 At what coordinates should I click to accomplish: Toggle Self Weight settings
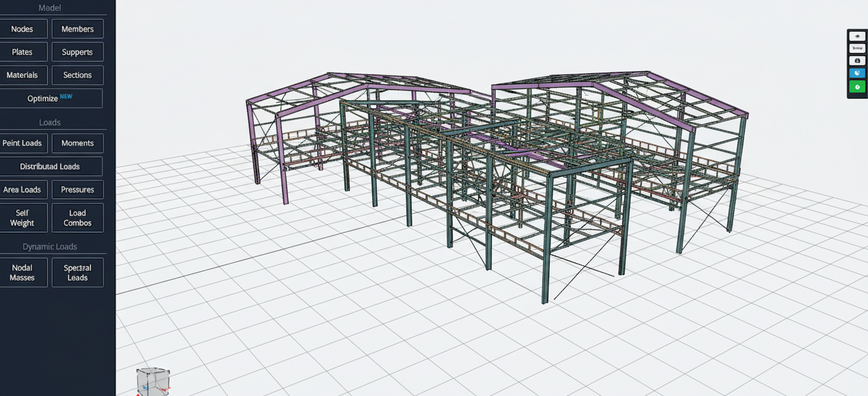click(22, 218)
